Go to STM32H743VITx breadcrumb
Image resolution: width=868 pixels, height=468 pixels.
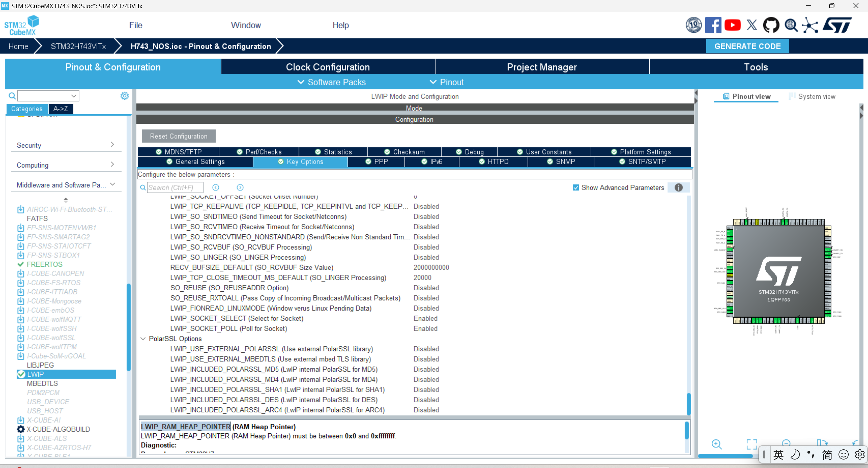pyautogui.click(x=78, y=46)
